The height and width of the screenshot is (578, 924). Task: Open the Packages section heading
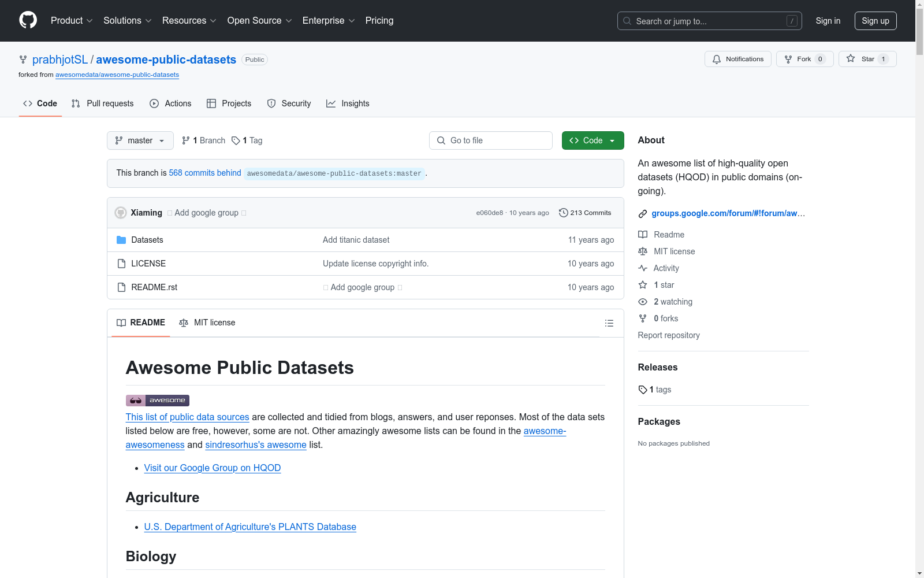click(x=659, y=421)
